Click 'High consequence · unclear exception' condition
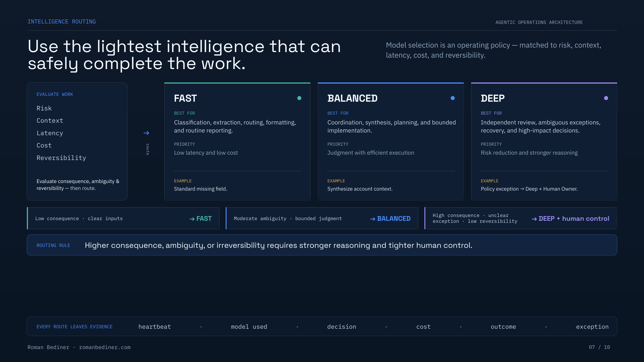 pos(475,218)
